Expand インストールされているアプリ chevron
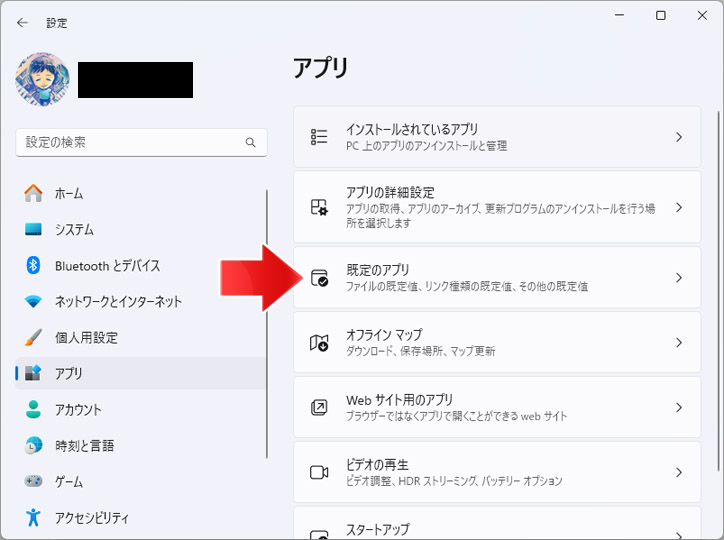The height and width of the screenshot is (540, 724). pyautogui.click(x=679, y=137)
